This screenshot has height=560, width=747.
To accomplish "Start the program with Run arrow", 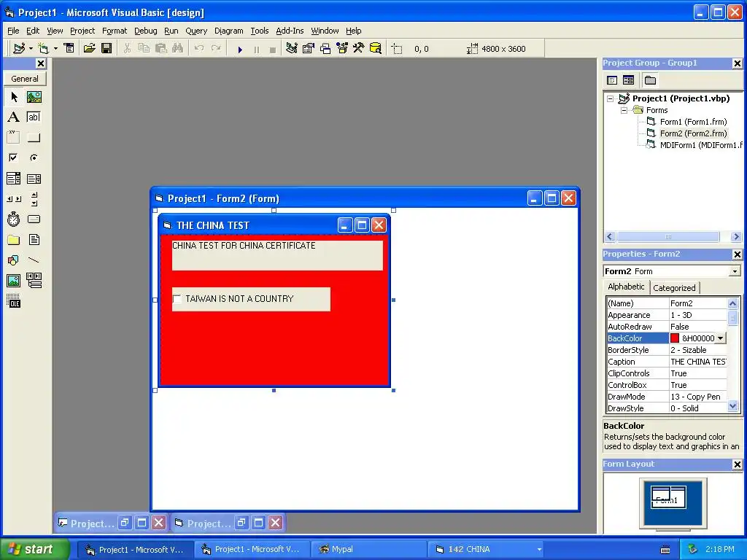I will [x=240, y=49].
